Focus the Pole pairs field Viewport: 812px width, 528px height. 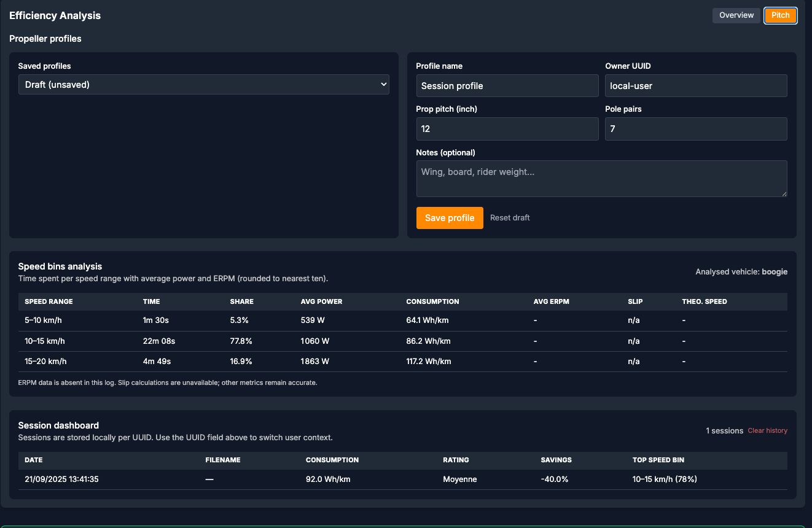[695, 129]
